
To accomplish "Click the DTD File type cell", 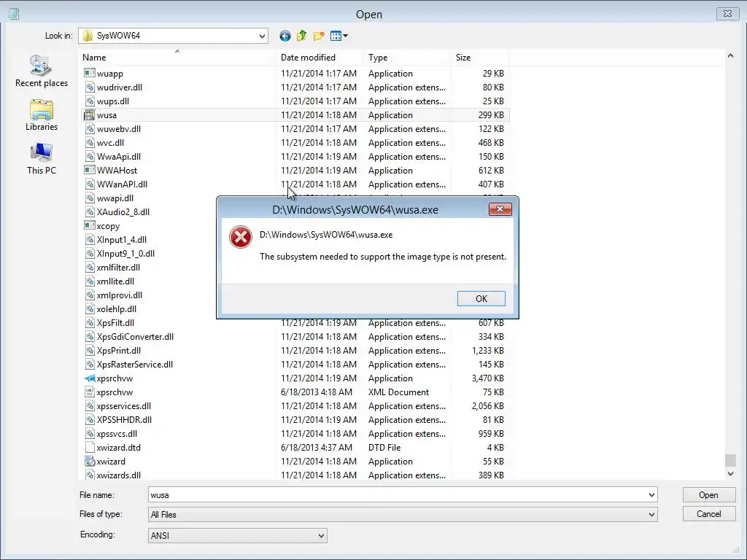I will pos(384,447).
